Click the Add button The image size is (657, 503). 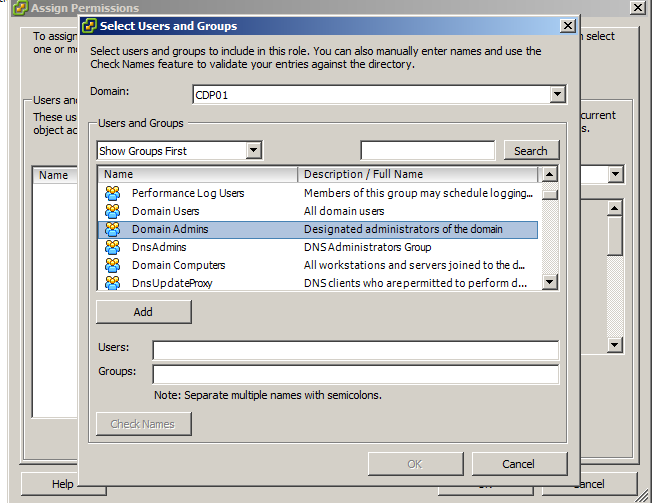point(143,312)
